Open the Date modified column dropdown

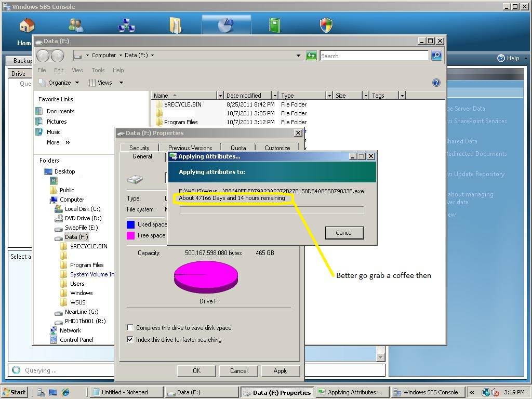point(275,96)
